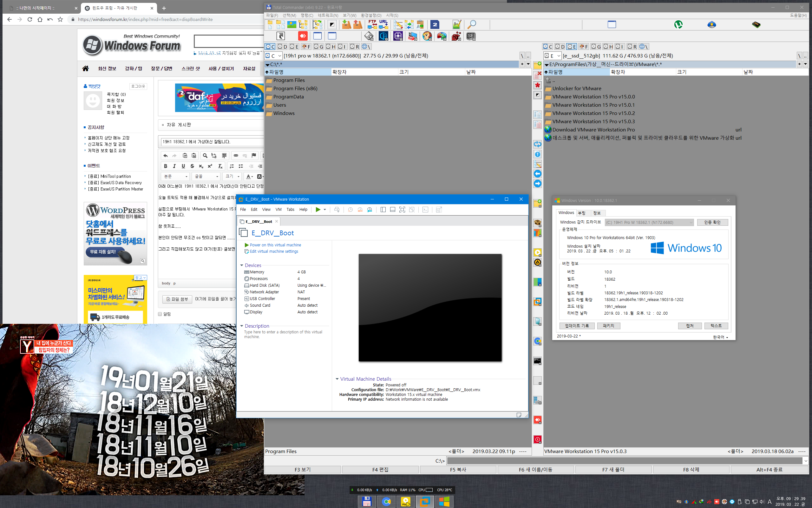This screenshot has width=812, height=508.
Task: Click the show library sidebar icon in VMware
Action: tap(383, 210)
